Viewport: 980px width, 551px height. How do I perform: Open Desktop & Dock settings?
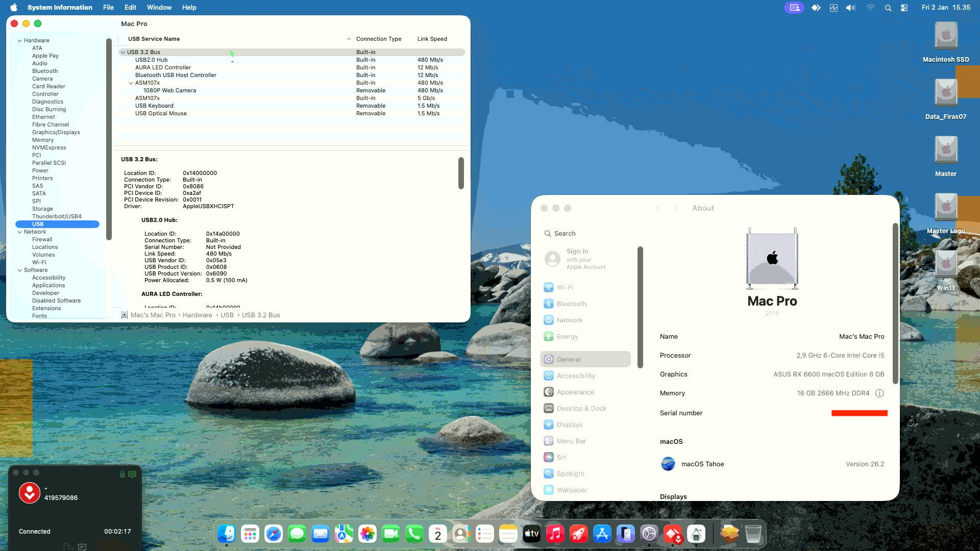click(585, 409)
